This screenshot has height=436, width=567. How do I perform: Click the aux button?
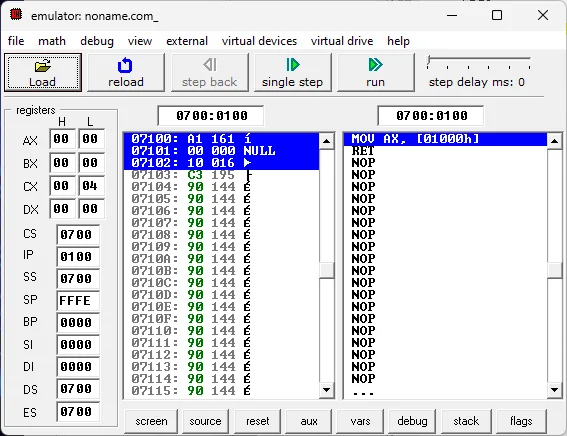pyautogui.click(x=308, y=421)
